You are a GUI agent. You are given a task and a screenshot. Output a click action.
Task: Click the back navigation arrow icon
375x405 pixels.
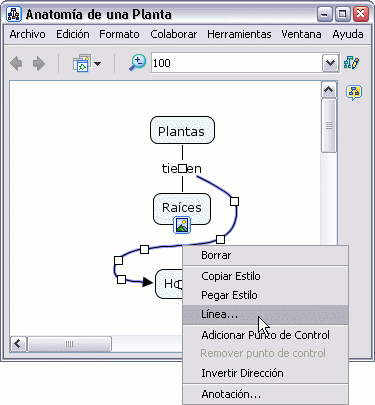16,63
